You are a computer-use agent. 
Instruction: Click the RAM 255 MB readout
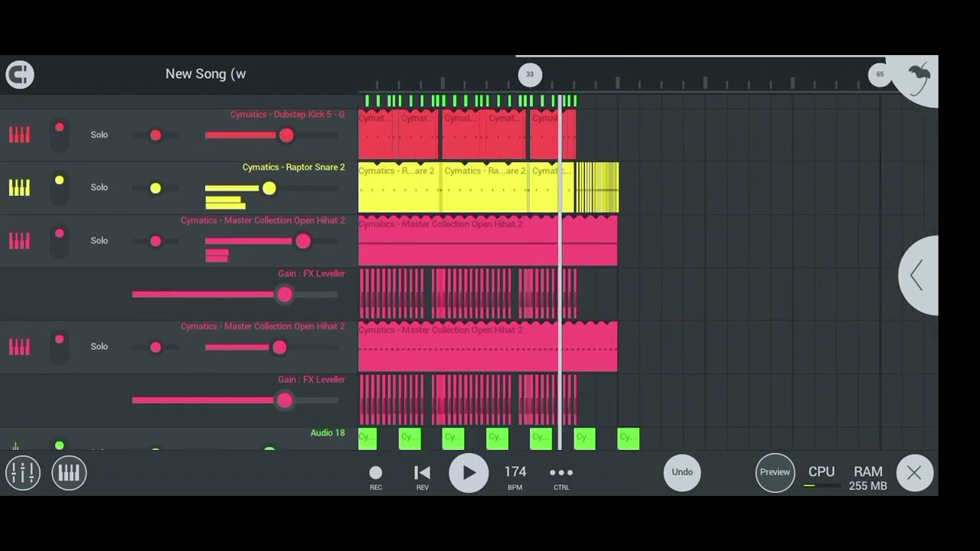click(868, 478)
